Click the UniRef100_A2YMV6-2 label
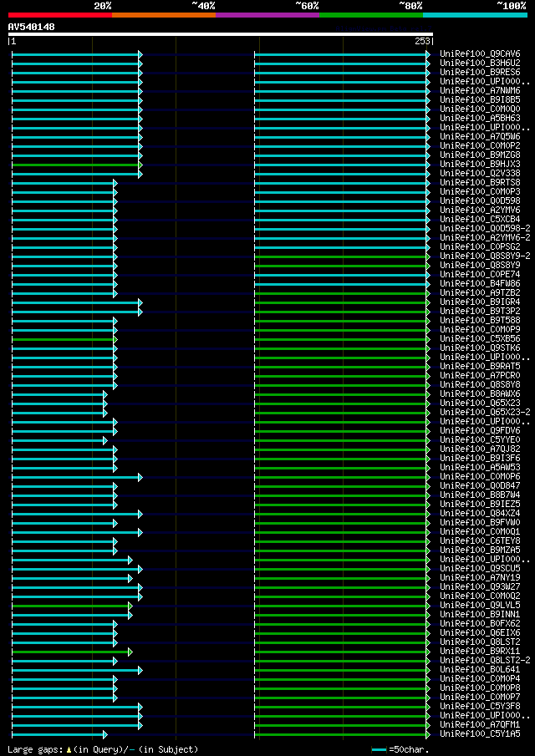 485,238
